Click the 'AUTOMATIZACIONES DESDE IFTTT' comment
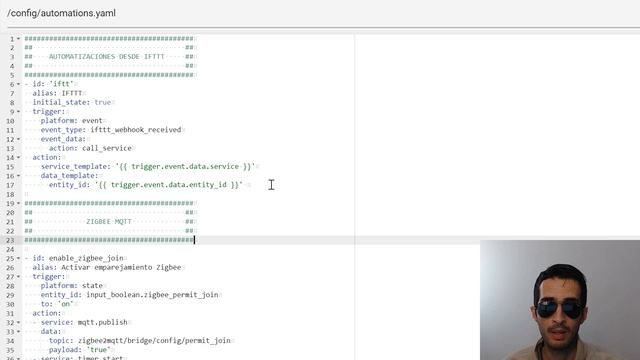The image size is (640, 360). pos(107,57)
